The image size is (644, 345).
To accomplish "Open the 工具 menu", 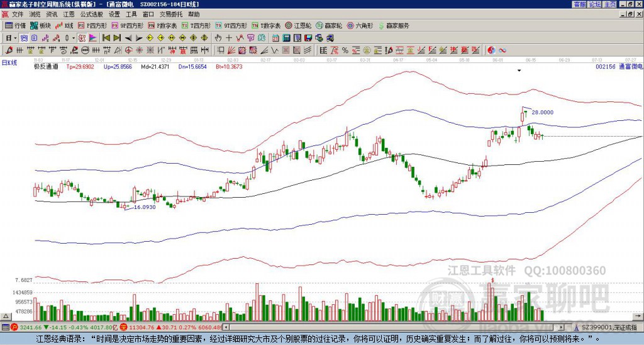I will [x=131, y=14].
